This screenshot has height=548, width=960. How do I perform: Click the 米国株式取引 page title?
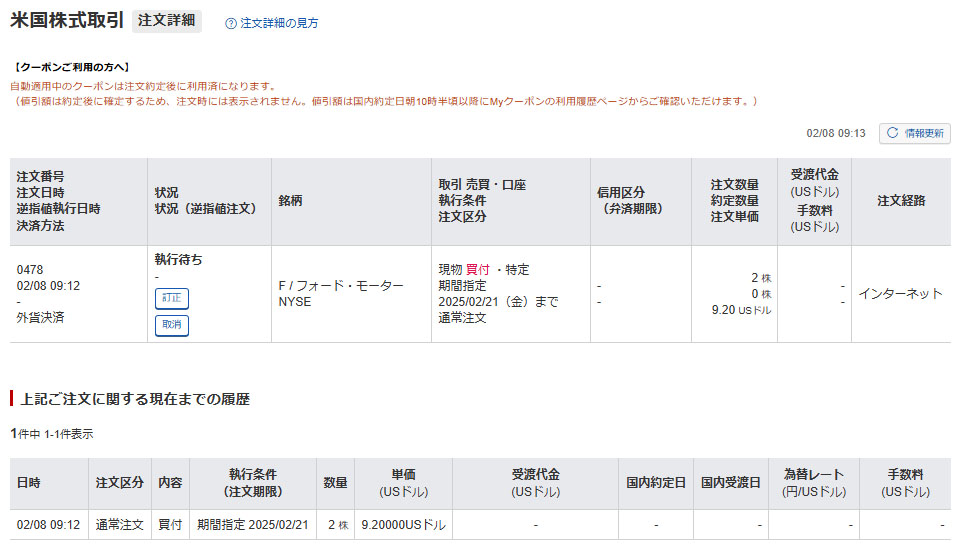[x=67, y=21]
